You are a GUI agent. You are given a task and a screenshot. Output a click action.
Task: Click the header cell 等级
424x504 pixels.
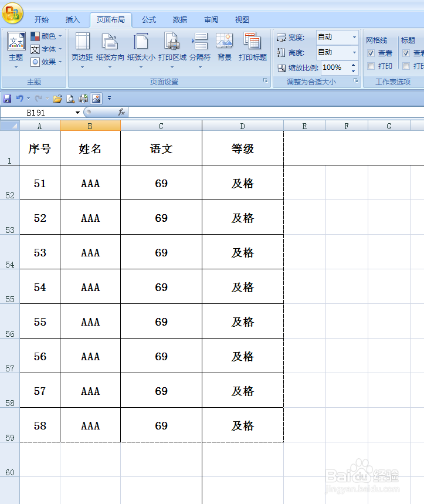[x=243, y=148]
